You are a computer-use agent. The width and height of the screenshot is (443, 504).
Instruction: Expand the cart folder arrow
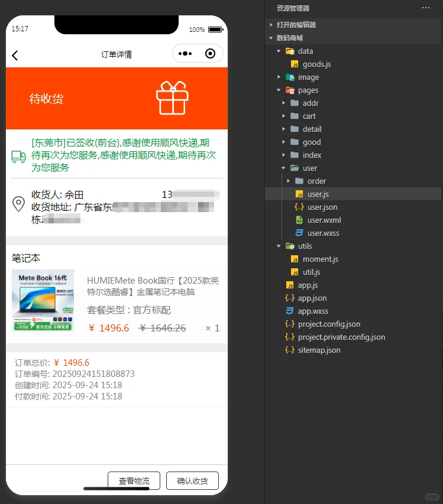pos(283,116)
